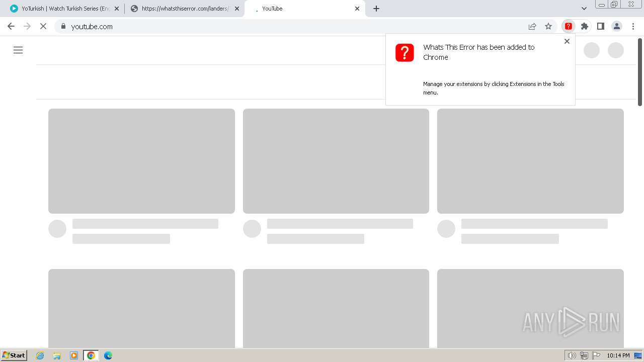
Task: Open network status tray icon
Action: (x=584, y=355)
